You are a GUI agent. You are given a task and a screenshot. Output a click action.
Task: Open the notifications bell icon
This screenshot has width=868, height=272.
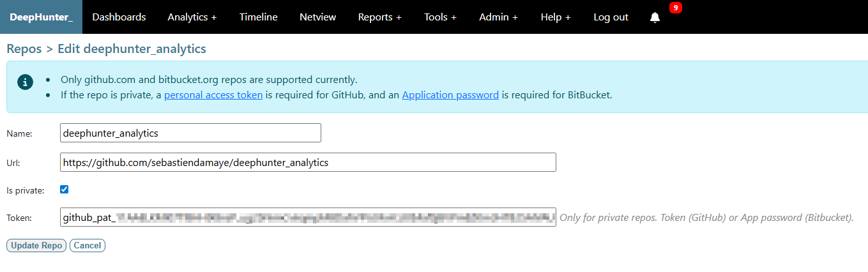(x=655, y=18)
